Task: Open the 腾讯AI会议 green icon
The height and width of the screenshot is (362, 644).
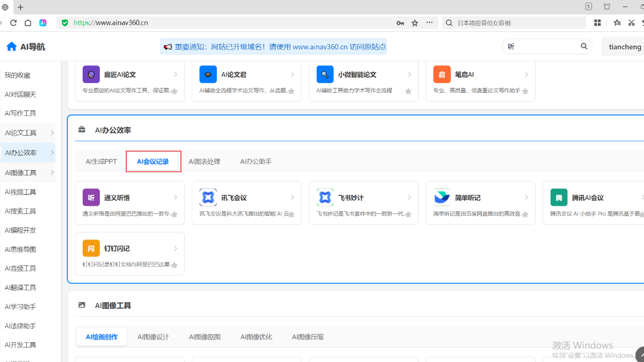Action: tap(559, 197)
